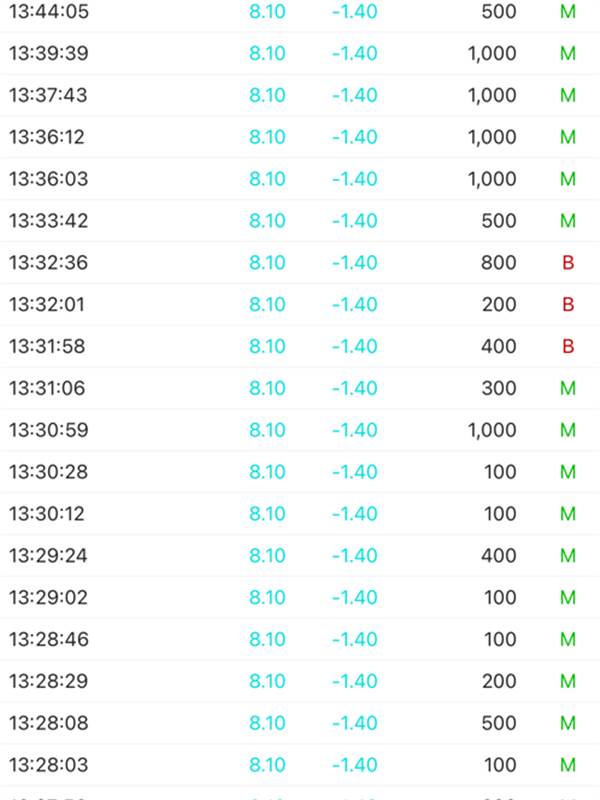The width and height of the screenshot is (600, 800).
Task: Select the 8.10 price at 13:36:03
Action: coord(267,179)
